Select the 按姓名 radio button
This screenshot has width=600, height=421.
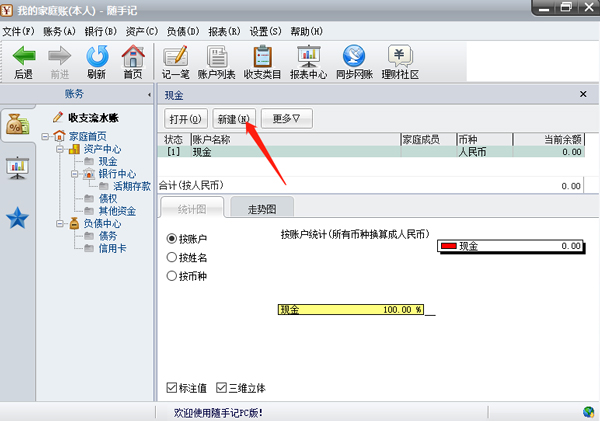click(x=171, y=257)
